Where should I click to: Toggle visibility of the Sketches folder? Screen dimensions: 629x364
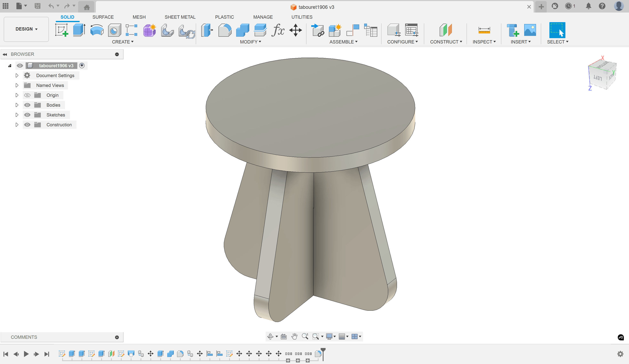click(27, 115)
